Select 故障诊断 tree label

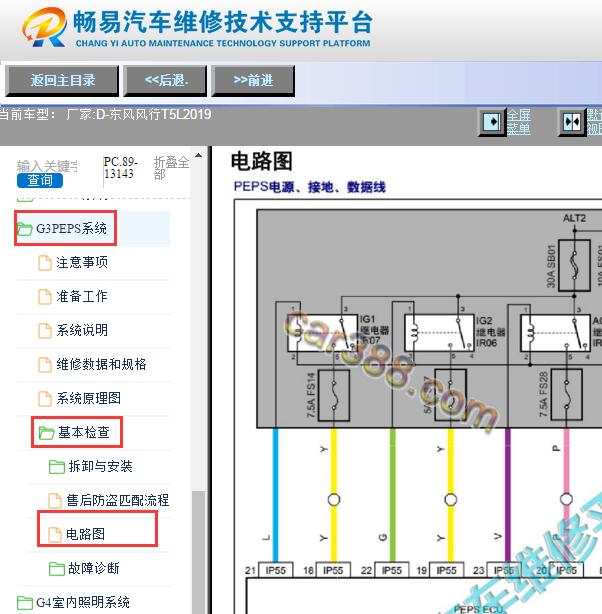(x=94, y=568)
